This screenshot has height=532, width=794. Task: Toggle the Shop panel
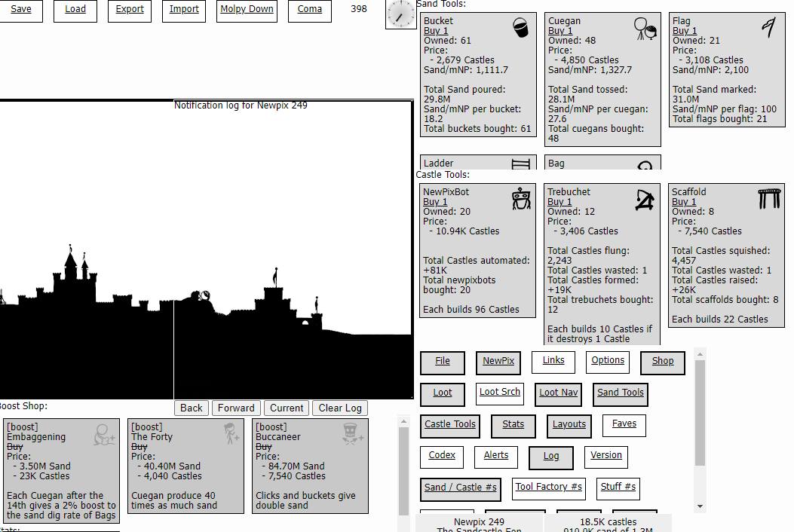(x=662, y=362)
